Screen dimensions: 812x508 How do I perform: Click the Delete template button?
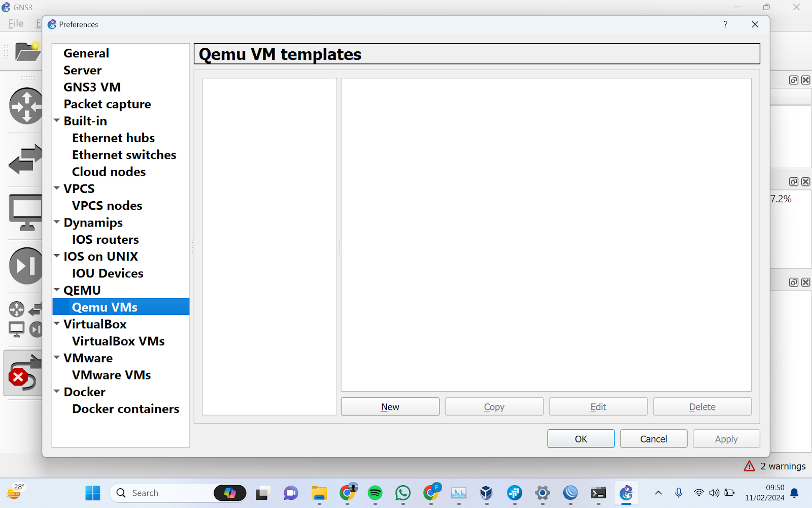[702, 406]
